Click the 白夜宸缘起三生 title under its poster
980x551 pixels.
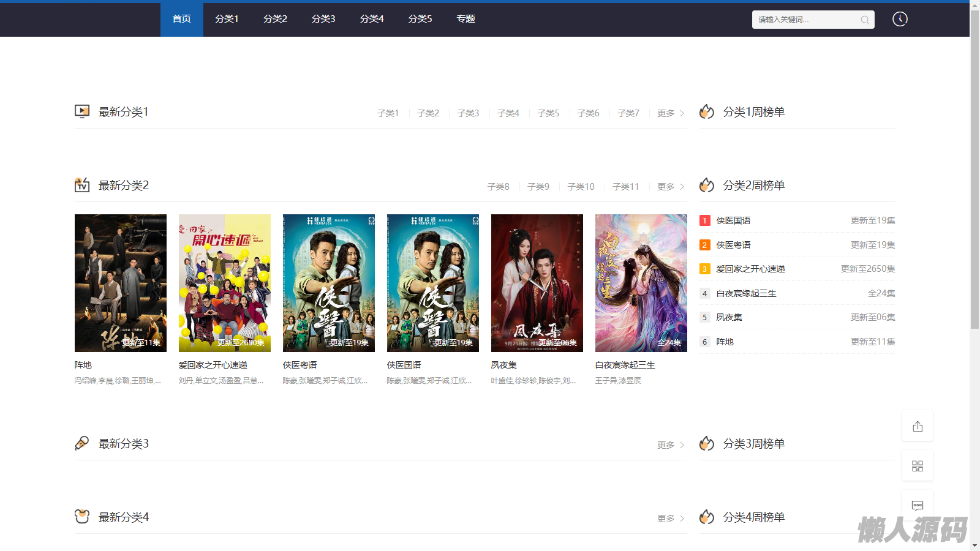click(625, 365)
